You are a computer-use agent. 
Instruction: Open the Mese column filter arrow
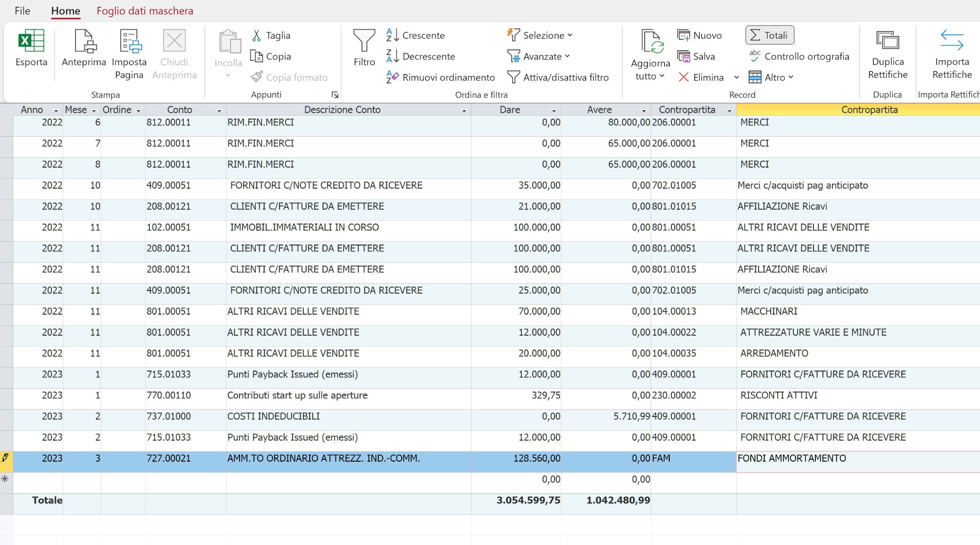pos(94,111)
